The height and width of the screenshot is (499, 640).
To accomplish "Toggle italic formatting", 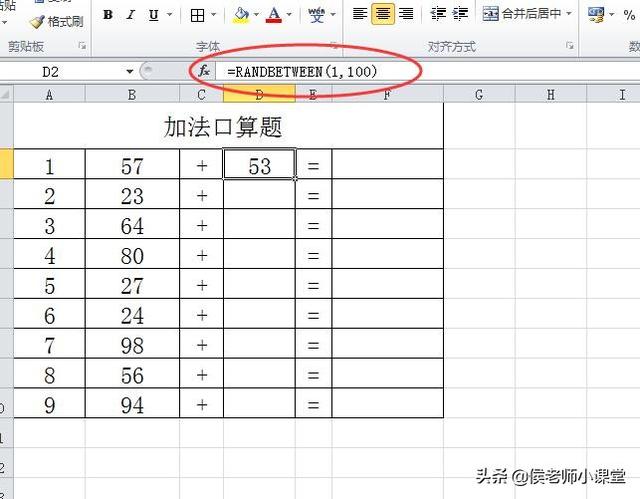I will (x=131, y=15).
